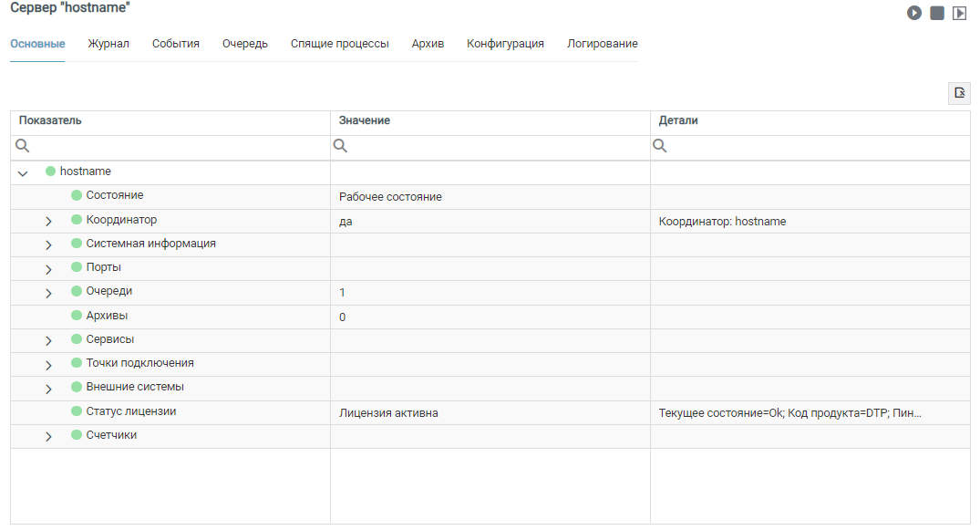This screenshot has height=530, width=980.
Task: Collapse the hostname root node
Action: (23, 173)
